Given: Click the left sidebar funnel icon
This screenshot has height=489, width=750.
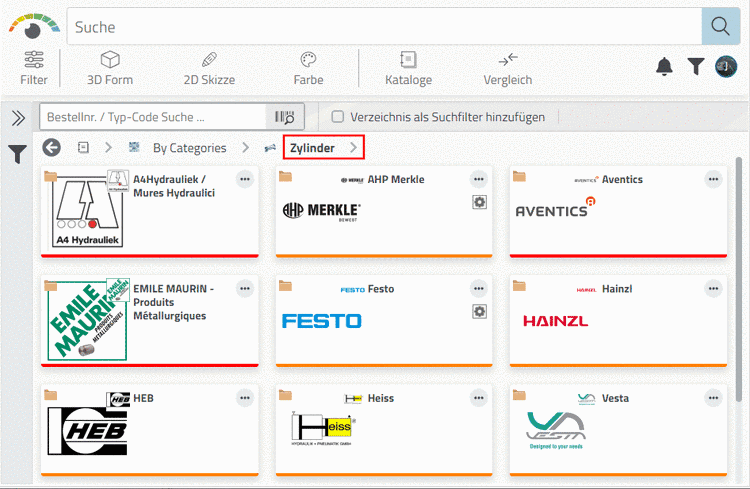Looking at the screenshot, I should [17, 154].
